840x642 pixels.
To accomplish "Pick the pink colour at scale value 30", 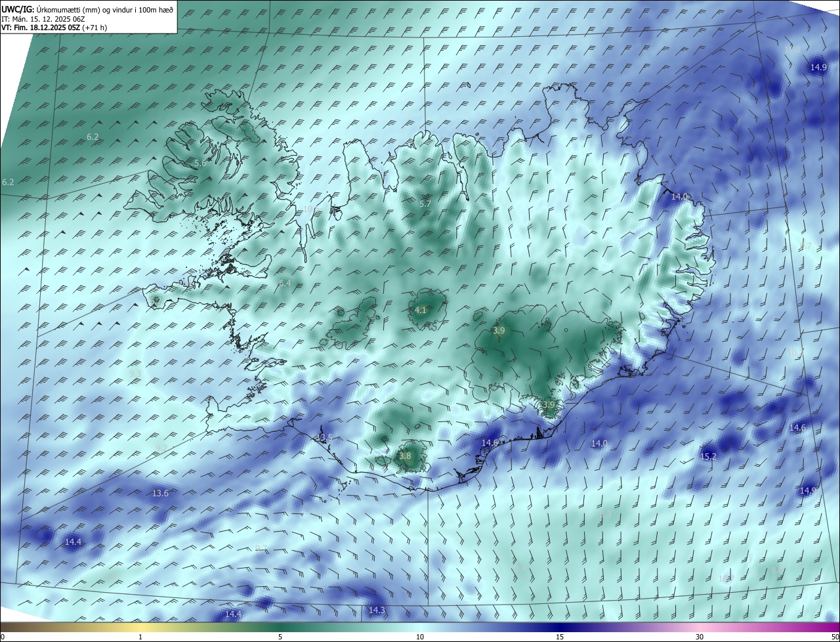I will 700,627.
